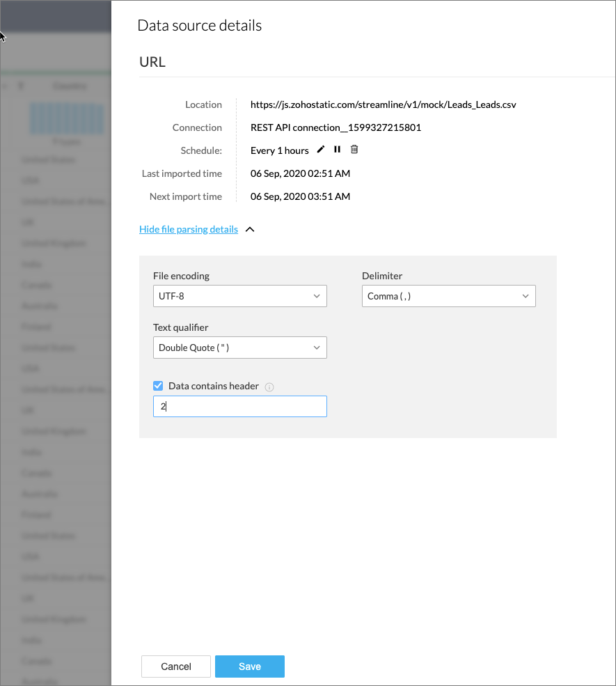Focus the header row number input field
The width and height of the screenshot is (616, 686).
click(x=240, y=407)
